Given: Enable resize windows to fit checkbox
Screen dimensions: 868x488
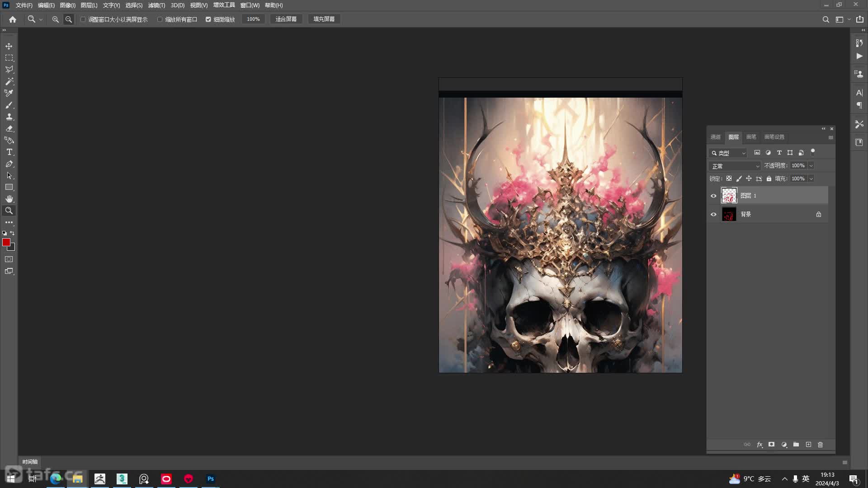Looking at the screenshot, I should coord(83,19).
